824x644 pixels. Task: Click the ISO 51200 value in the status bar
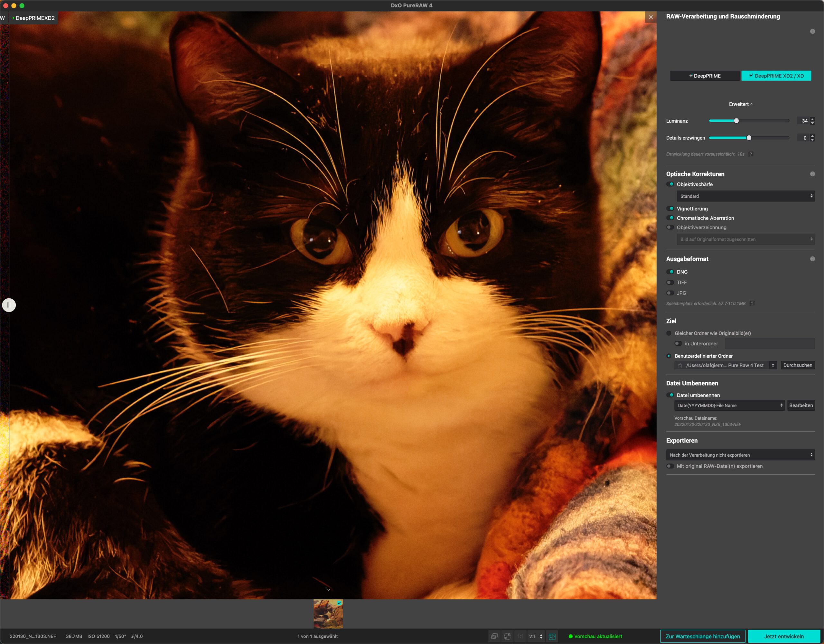click(98, 637)
